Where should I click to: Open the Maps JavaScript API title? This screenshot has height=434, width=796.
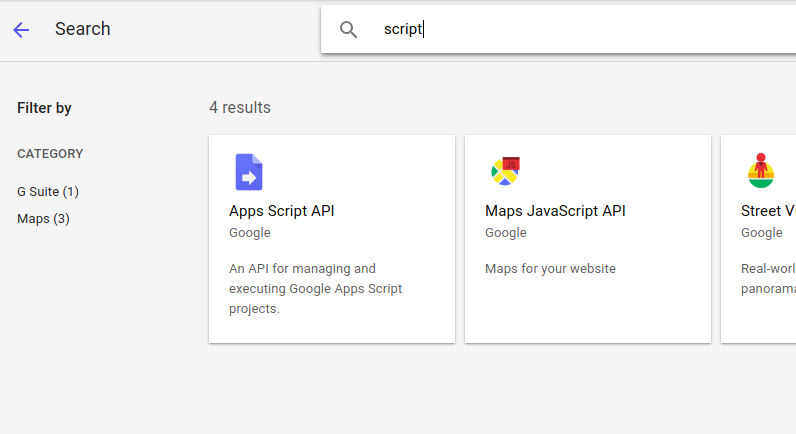[555, 211]
